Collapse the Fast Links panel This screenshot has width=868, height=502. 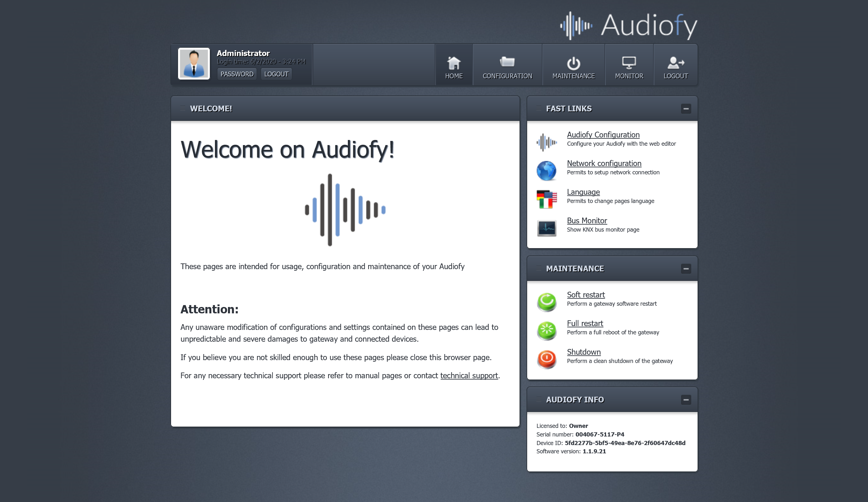click(685, 109)
